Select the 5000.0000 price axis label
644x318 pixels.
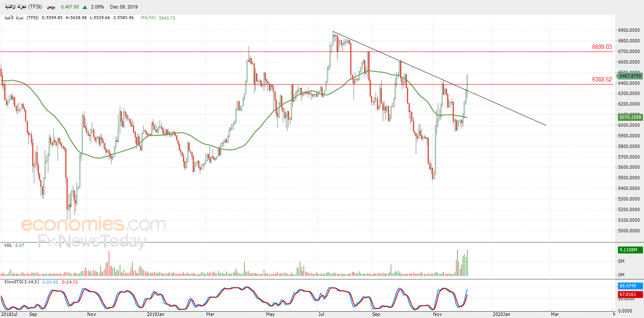(628, 231)
